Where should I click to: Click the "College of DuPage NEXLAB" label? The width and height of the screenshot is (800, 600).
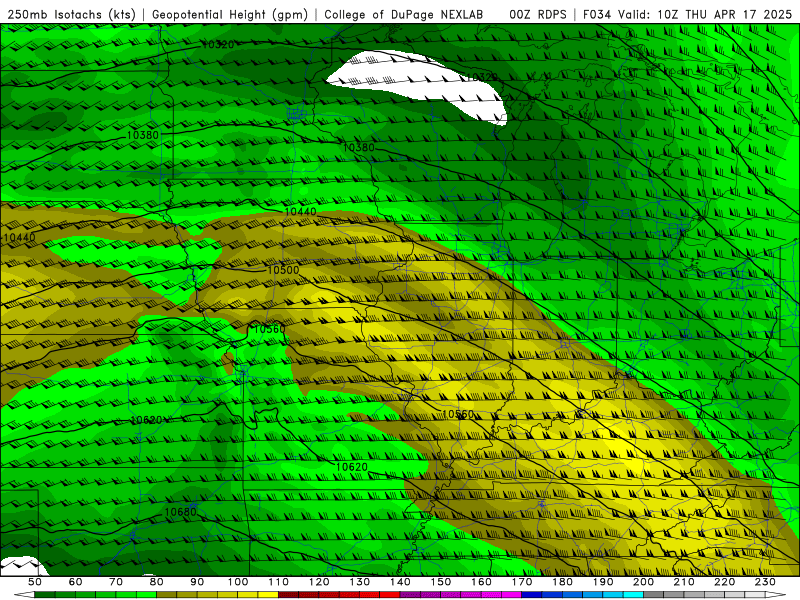point(404,15)
